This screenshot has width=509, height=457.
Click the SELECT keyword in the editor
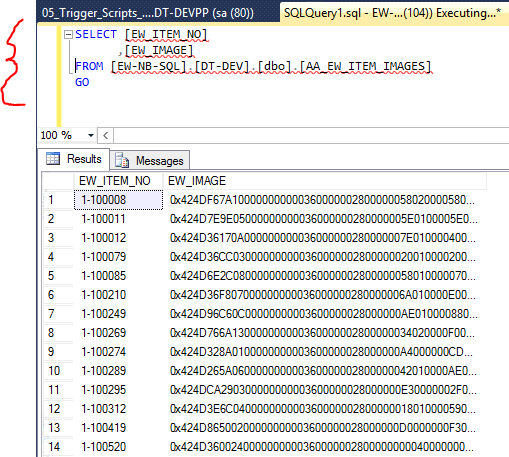click(96, 34)
